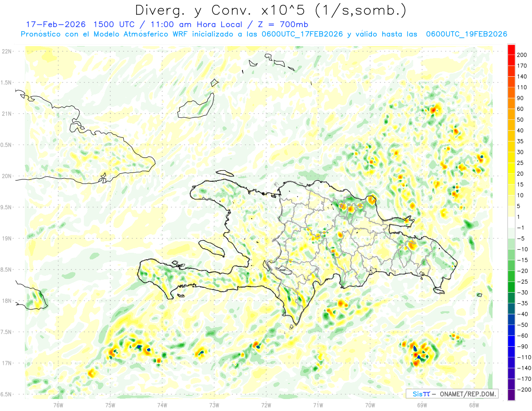Select the dark red swatch above 200
The width and height of the screenshot is (532, 411).
coord(511,50)
